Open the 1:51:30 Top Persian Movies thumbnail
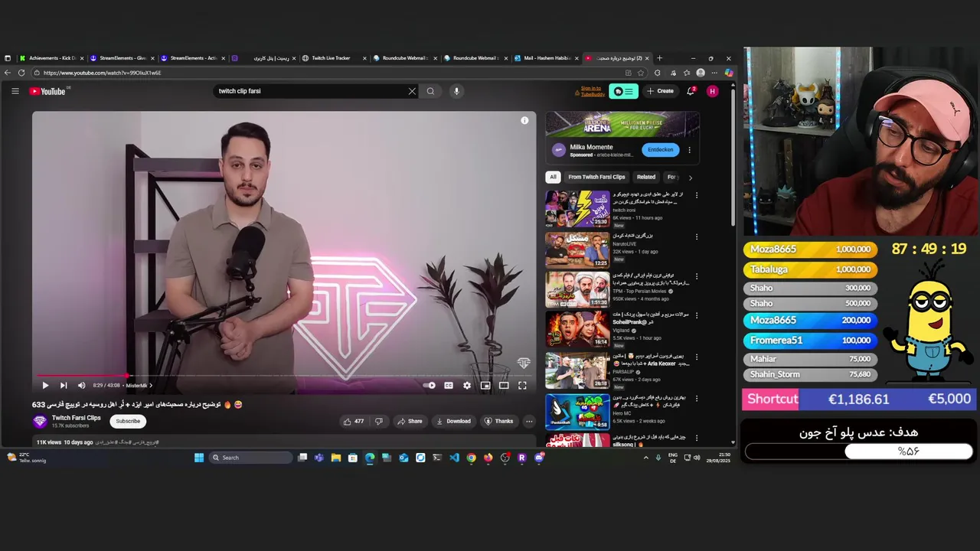980x551 pixels. point(577,289)
